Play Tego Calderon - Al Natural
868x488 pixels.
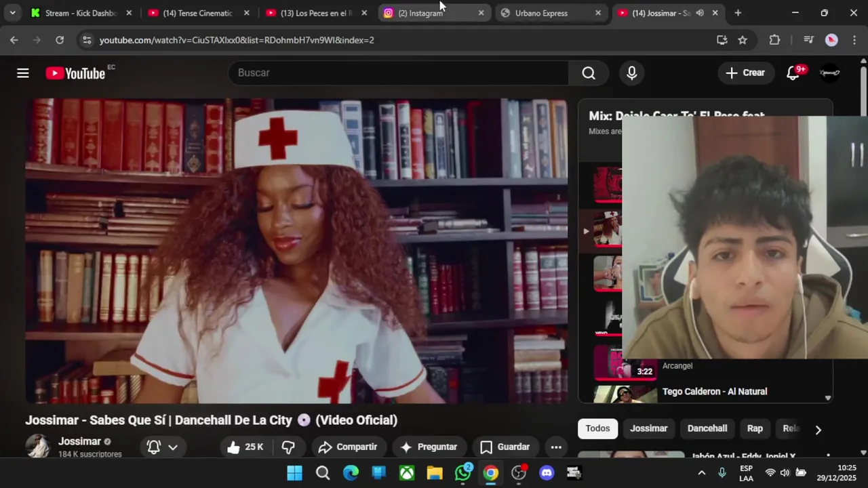tap(715, 392)
